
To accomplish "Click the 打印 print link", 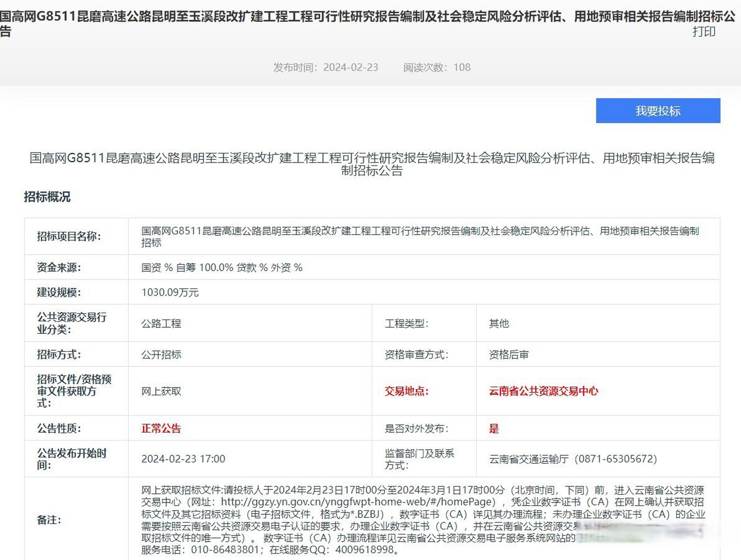I will pyautogui.click(x=704, y=31).
